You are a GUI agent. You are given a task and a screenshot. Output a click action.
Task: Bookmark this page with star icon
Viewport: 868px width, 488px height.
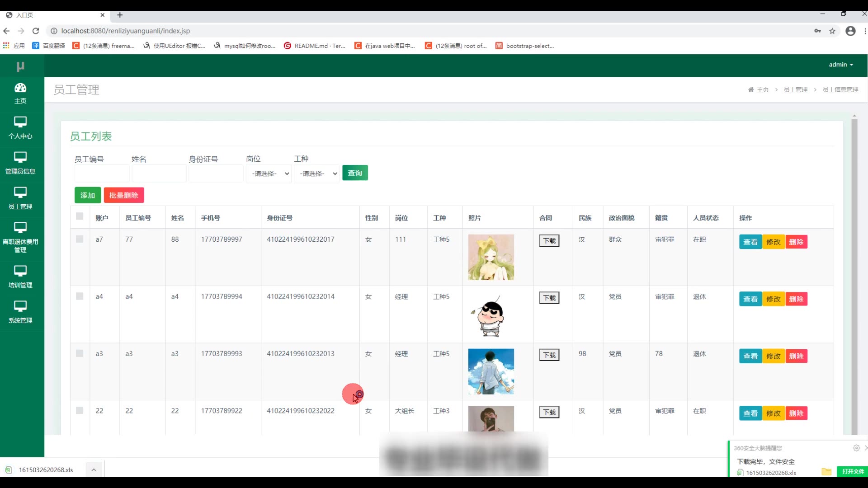[832, 31]
